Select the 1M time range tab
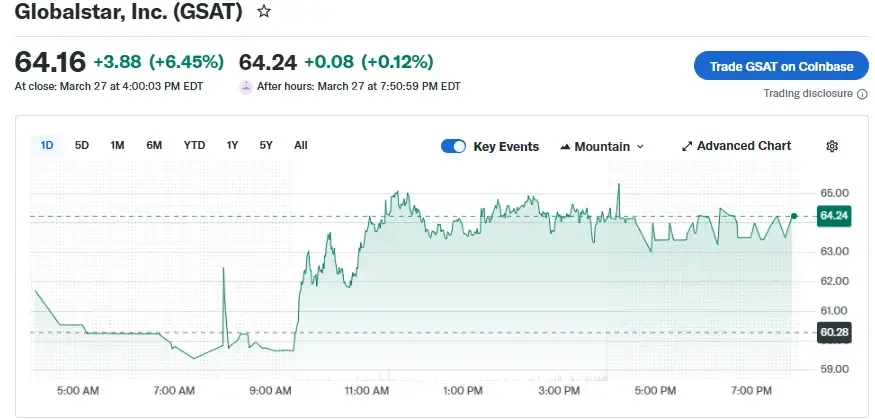Viewport: 875px width, 419px height. 117,146
